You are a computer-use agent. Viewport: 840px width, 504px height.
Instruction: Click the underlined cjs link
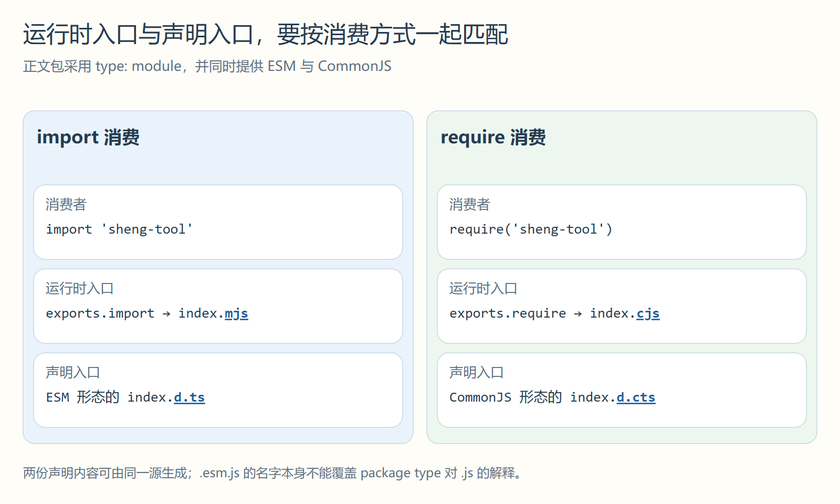(648, 313)
